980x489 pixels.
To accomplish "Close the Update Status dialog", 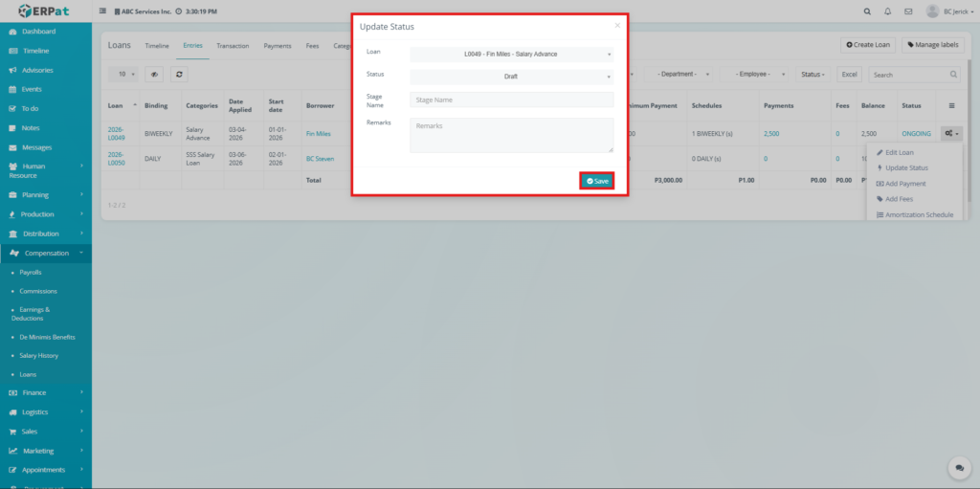I will pyautogui.click(x=617, y=26).
